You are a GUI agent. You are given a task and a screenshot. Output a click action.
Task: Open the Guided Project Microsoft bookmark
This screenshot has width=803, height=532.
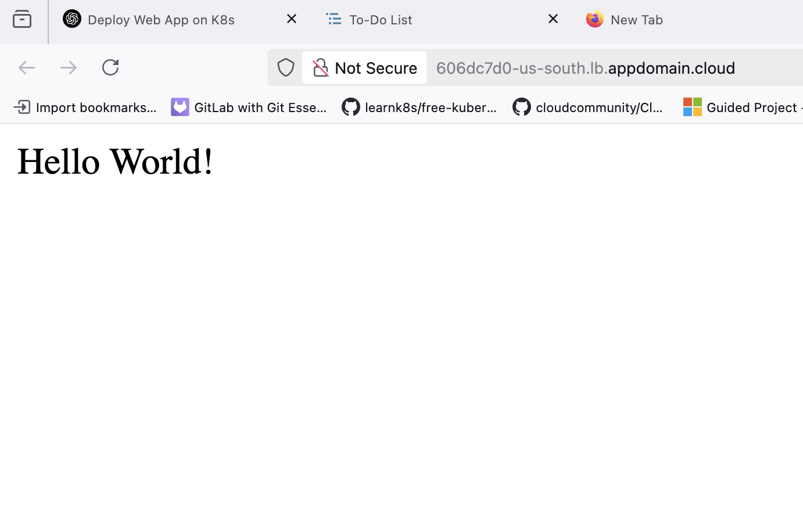743,107
